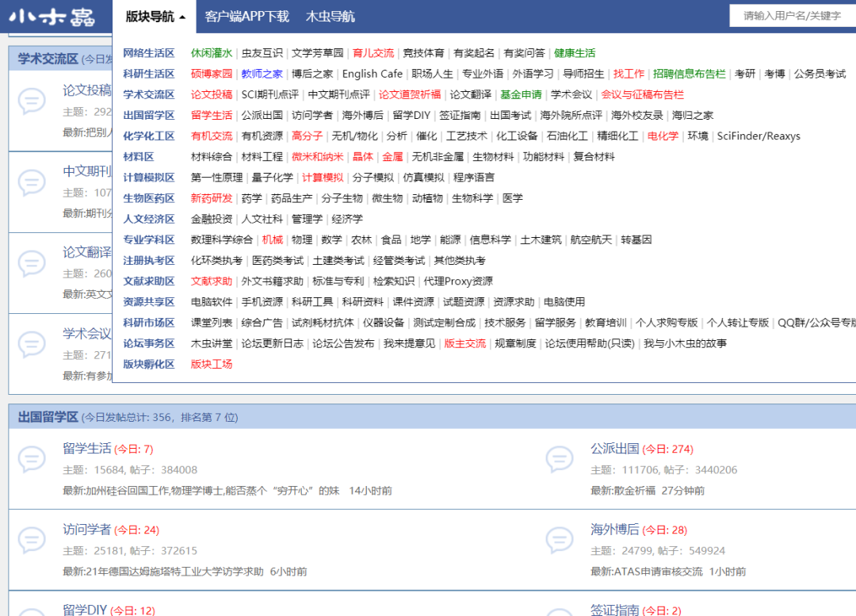This screenshot has height=616, width=856.
Task: Open the 留学生活 forum title
Action: pos(87,449)
